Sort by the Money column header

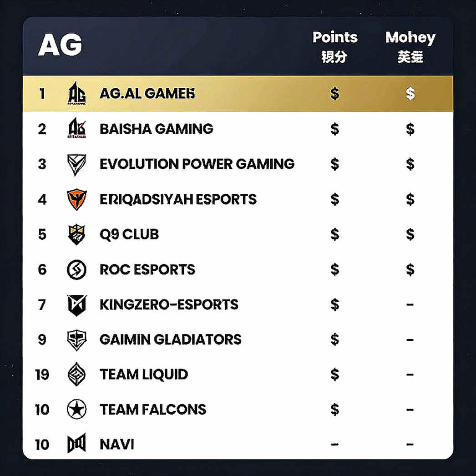point(410,47)
